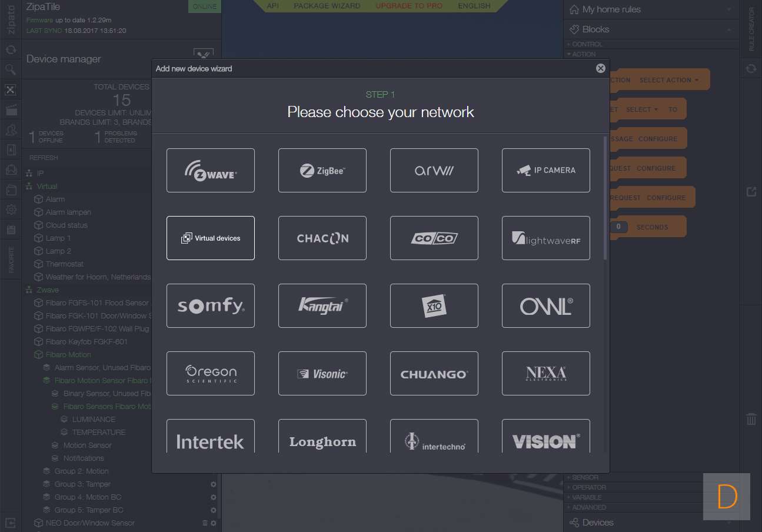Delete the NEO Door/Window Sensor device
Viewport: 762px width, 532px height.
pos(205,523)
